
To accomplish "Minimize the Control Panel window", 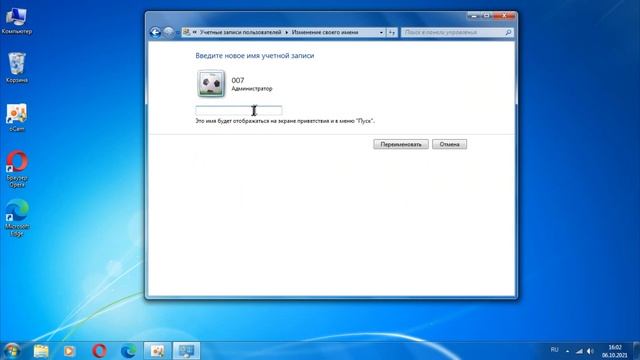I will pos(474,16).
